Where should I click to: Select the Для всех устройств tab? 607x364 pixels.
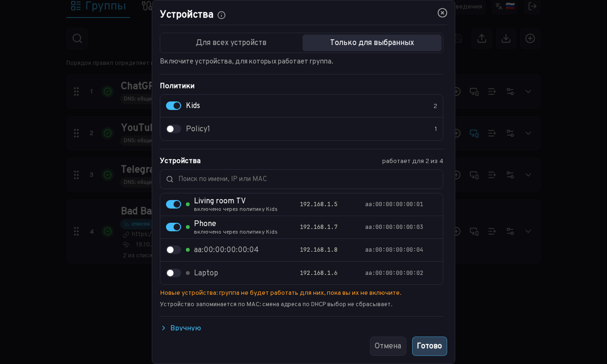coord(231,43)
